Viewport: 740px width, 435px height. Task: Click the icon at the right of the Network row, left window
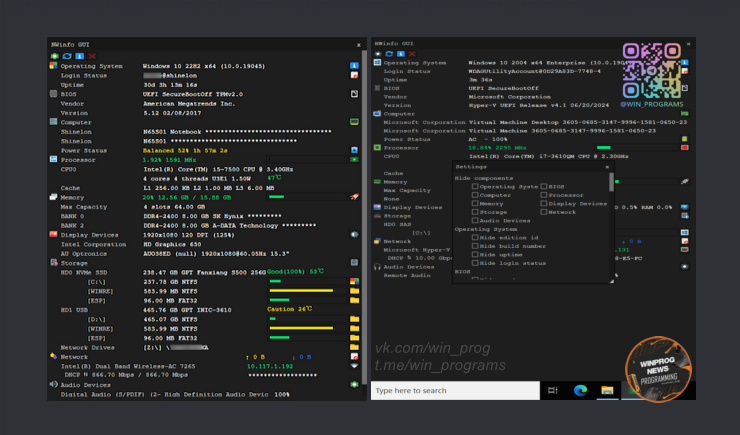tap(354, 357)
